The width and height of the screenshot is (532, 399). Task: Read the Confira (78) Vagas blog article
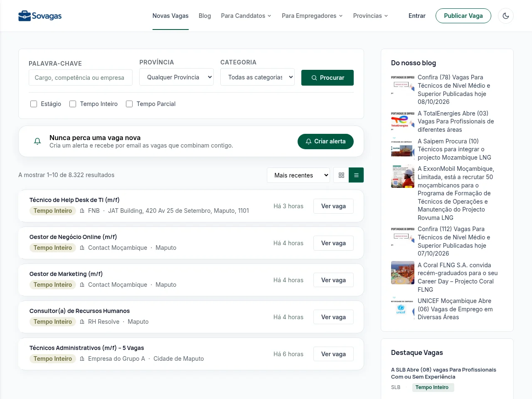pos(454,89)
